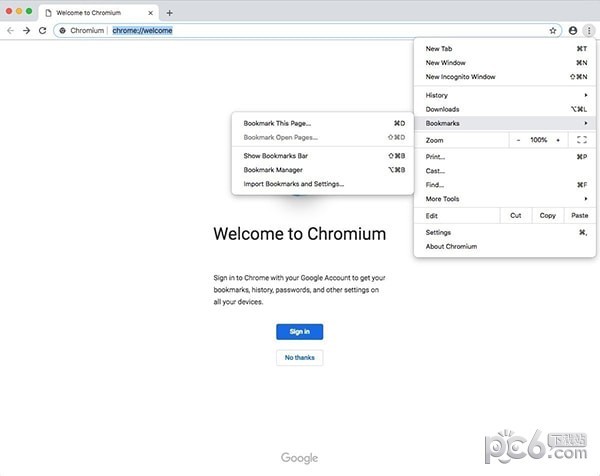Close the Welcome to Chromium tab
600x476 pixels.
[x=150, y=13]
